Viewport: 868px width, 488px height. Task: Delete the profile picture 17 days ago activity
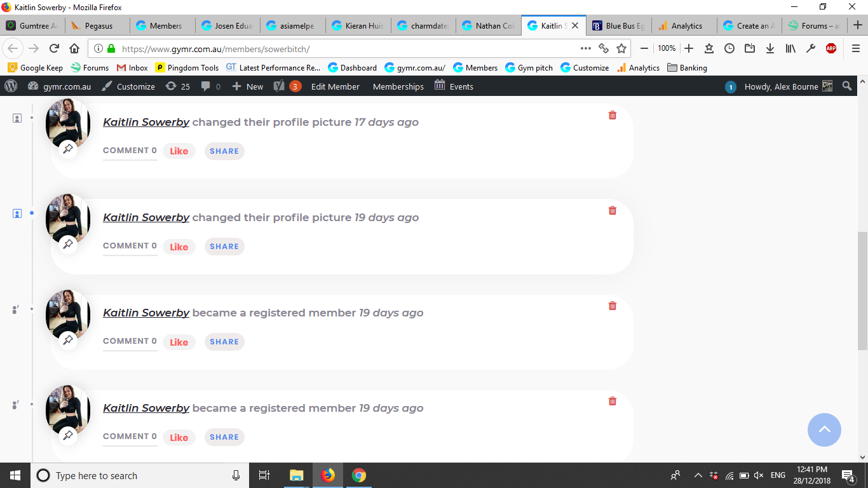coord(613,115)
